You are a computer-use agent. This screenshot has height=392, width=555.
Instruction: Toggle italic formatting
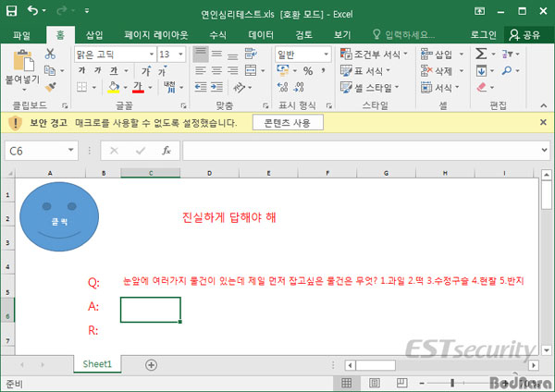click(98, 71)
